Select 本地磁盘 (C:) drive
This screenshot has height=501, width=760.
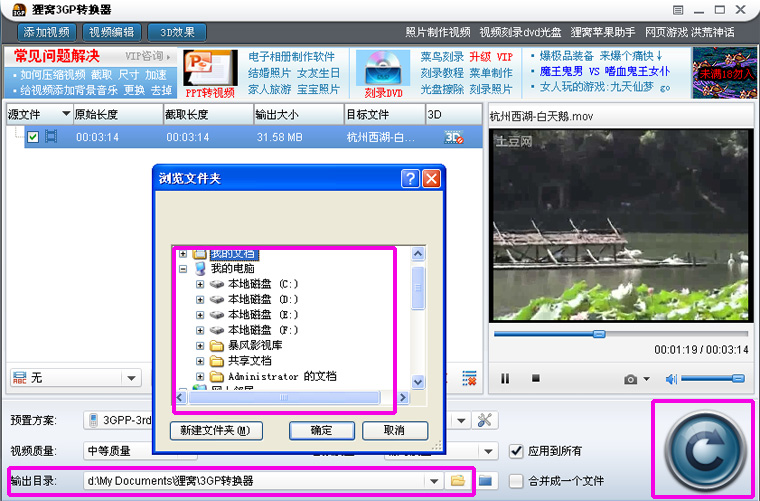pos(263,284)
